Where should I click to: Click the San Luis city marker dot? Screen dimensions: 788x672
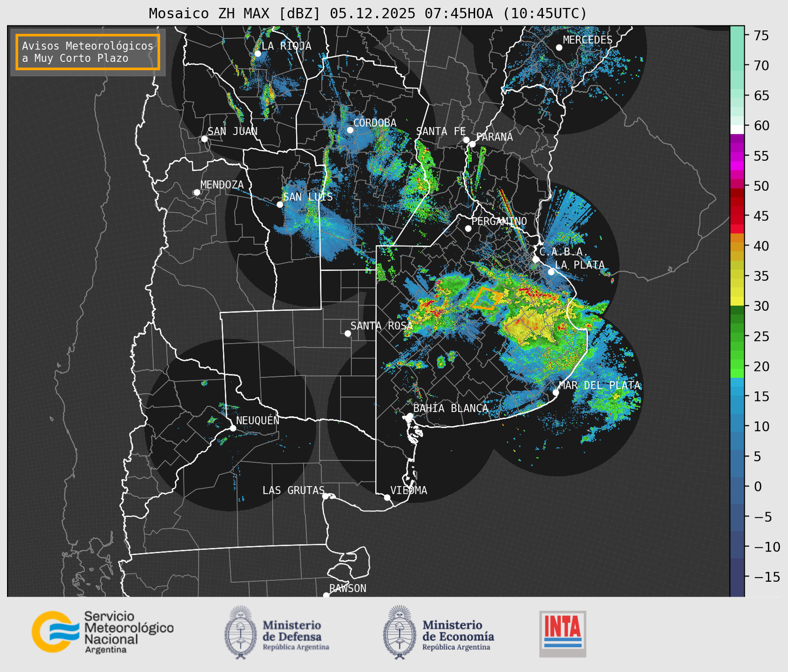click(280, 204)
